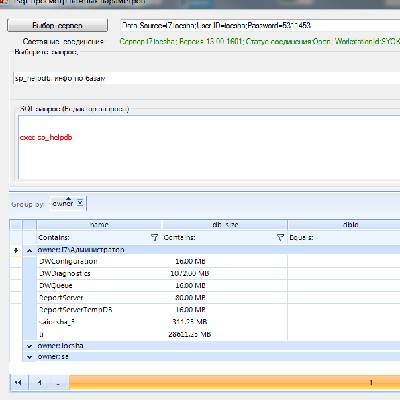Sort by the name column header
Image resolution: width=400 pixels, height=400 pixels.
click(x=99, y=225)
